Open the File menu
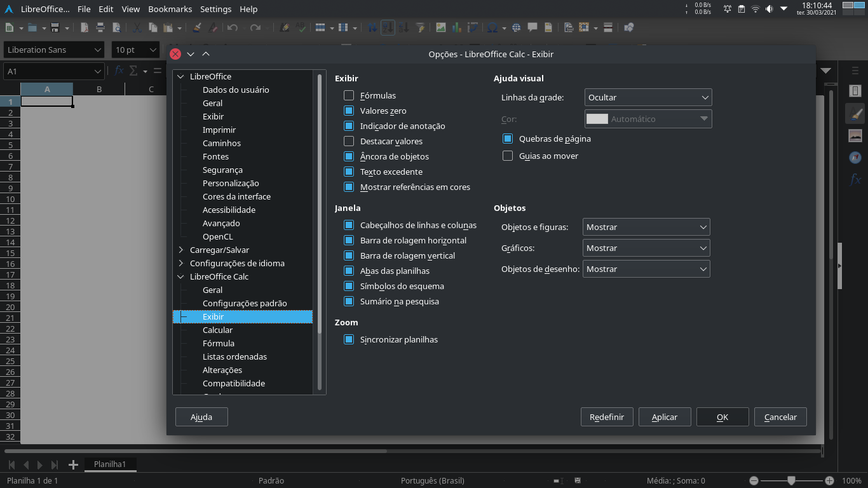This screenshot has height=488, width=868. tap(84, 9)
